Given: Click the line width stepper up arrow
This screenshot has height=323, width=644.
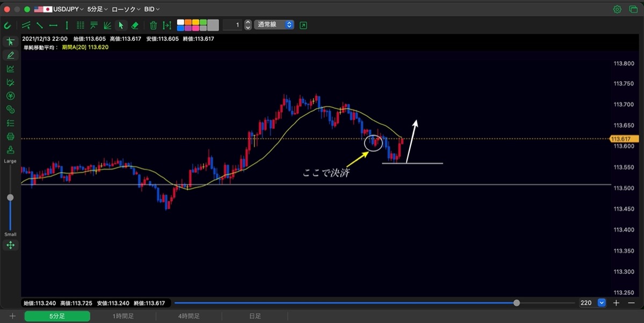Looking at the screenshot, I should click(247, 23).
